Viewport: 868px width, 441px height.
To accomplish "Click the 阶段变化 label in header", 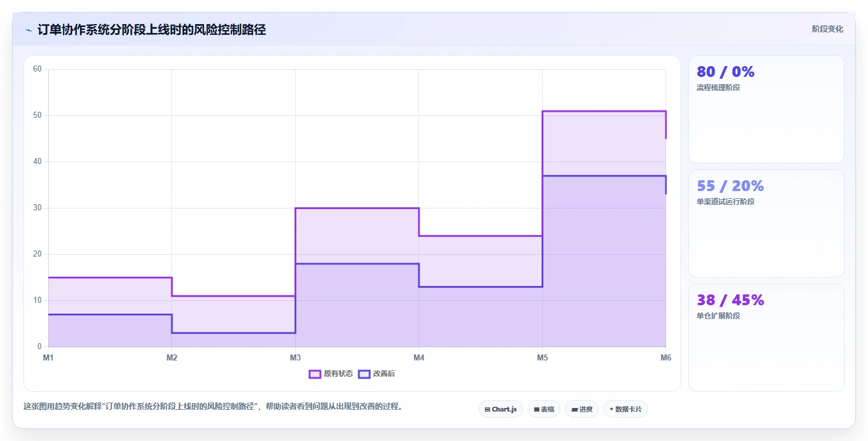I will (827, 29).
